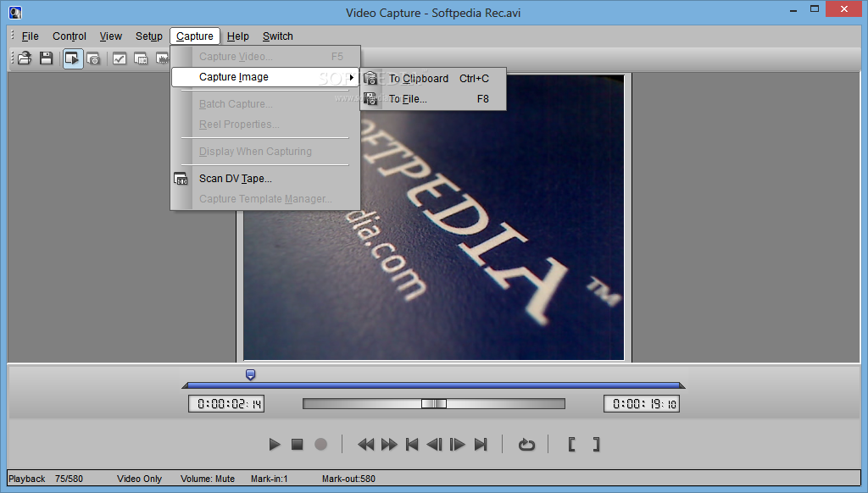The image size is (868, 493).
Task: Click the Scan DV Tape menu icon
Action: click(181, 179)
